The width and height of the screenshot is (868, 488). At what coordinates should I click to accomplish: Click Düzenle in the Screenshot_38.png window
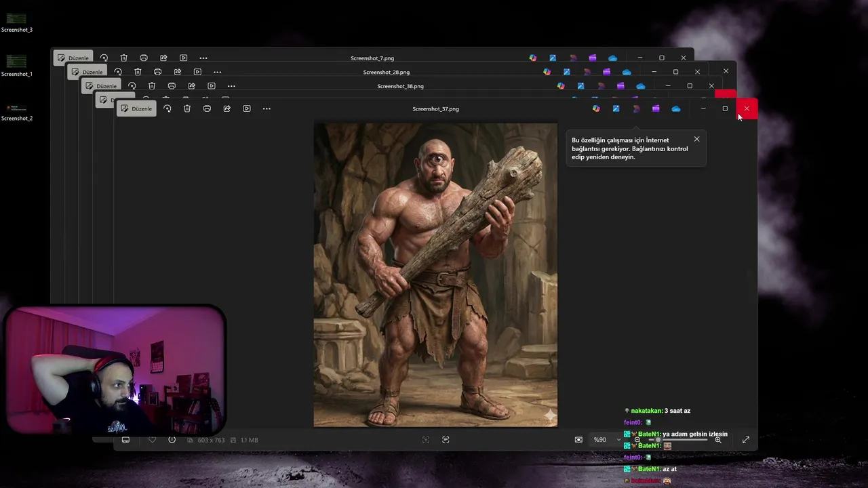coord(101,86)
